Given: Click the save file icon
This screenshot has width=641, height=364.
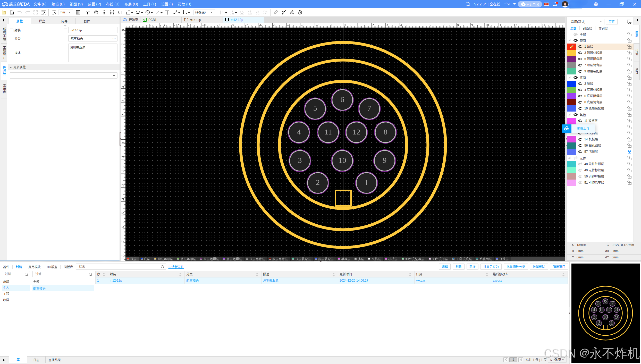Looking at the screenshot, I should click(12, 12).
